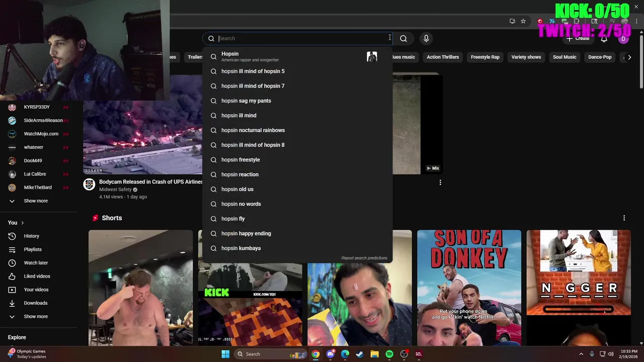The width and height of the screenshot is (644, 362).
Task: Choose suggestion hopsin ill mind of hopsin 5
Action: [297, 71]
